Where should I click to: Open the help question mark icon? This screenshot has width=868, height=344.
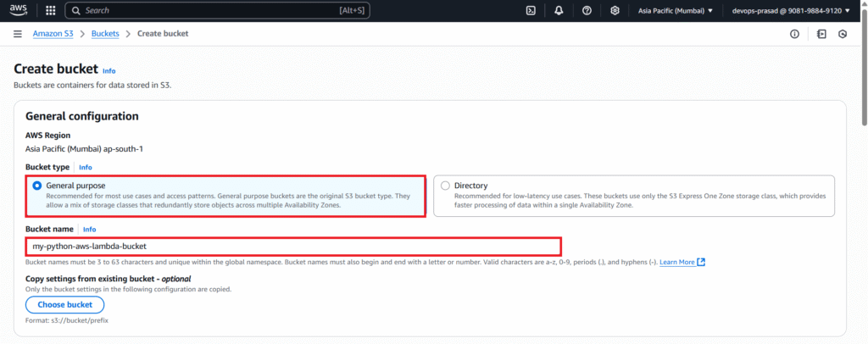click(587, 10)
